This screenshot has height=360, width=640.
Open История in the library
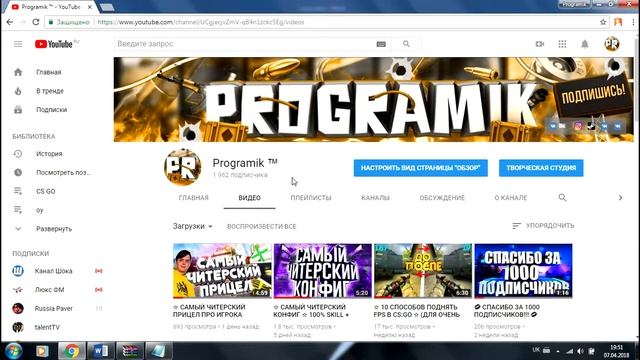(49, 154)
